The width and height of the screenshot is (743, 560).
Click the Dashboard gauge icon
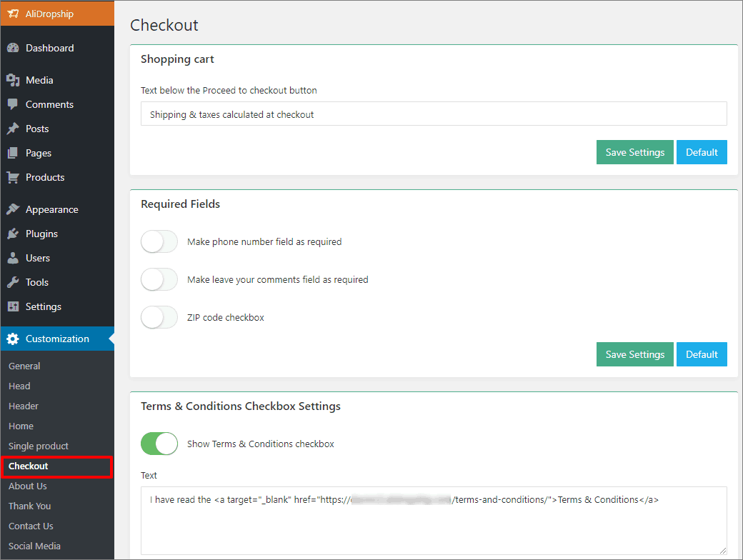tap(13, 48)
